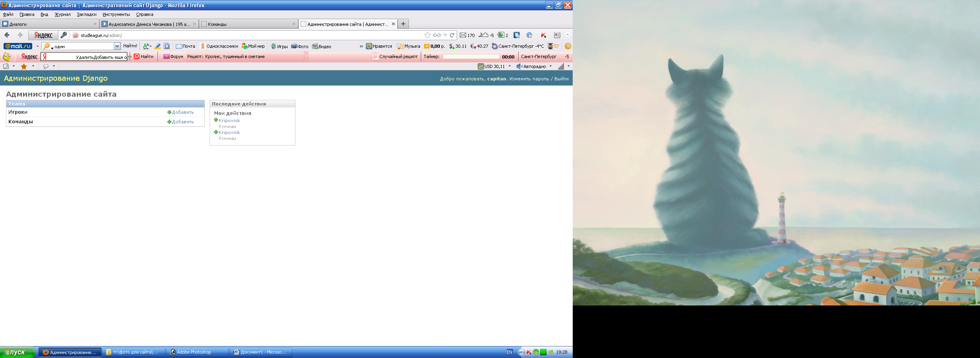Screen dimensions: 980x358
Task: Click the Одноклассники toolbar button
Action: (x=219, y=46)
